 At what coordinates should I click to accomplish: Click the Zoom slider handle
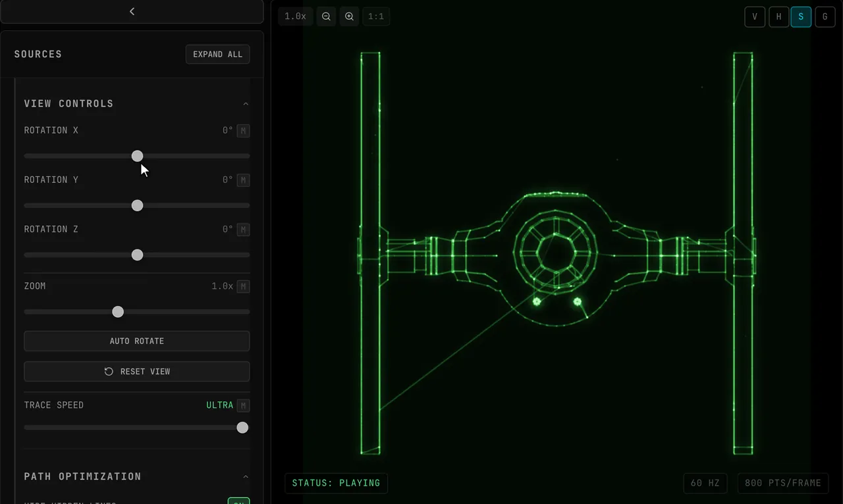118,312
